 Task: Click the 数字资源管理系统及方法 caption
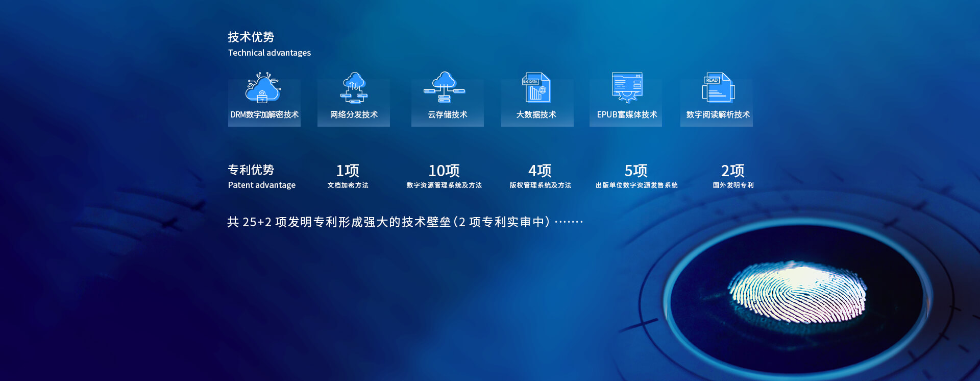tap(444, 185)
